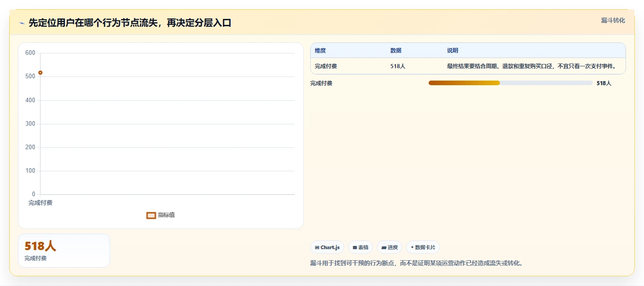Toggle the 指标值 legend entry

pos(161,215)
